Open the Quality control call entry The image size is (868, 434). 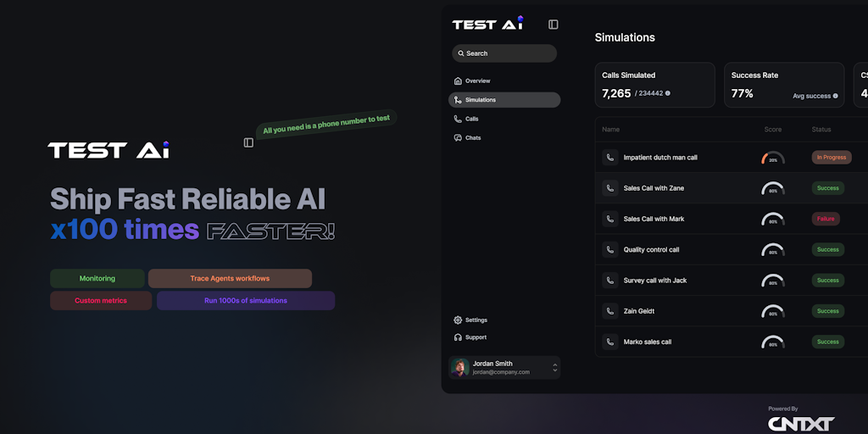click(x=732, y=250)
